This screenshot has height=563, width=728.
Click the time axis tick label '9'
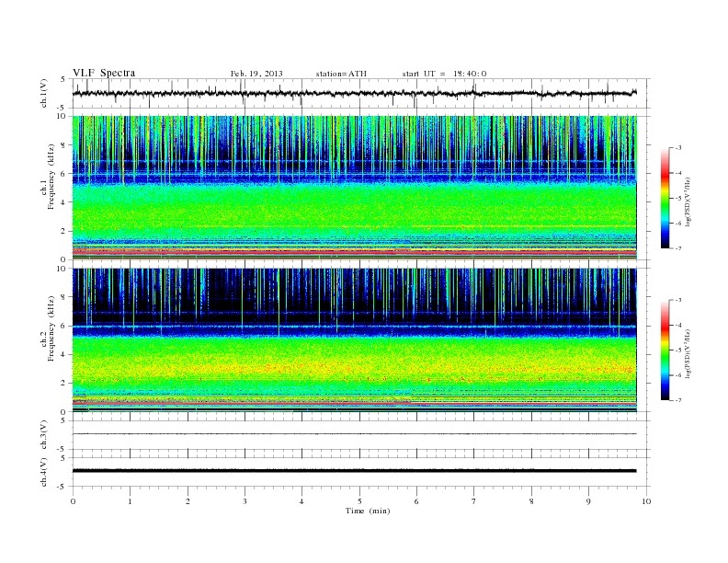click(588, 501)
